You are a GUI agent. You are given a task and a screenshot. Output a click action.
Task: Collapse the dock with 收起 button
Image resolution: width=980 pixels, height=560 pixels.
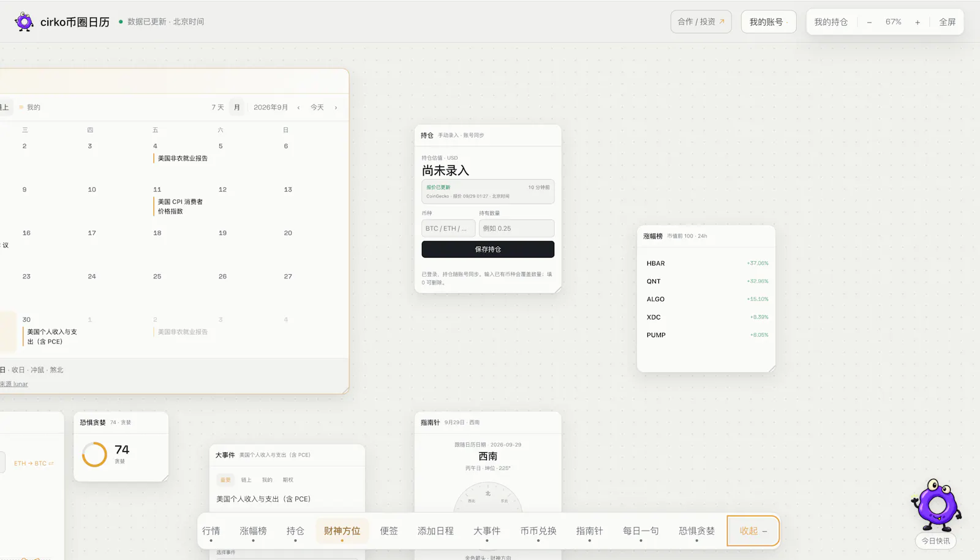(x=753, y=531)
